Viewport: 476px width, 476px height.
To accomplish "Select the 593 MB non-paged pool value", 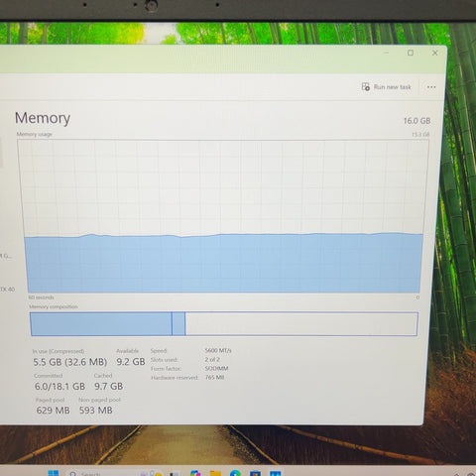I will 95,411.
